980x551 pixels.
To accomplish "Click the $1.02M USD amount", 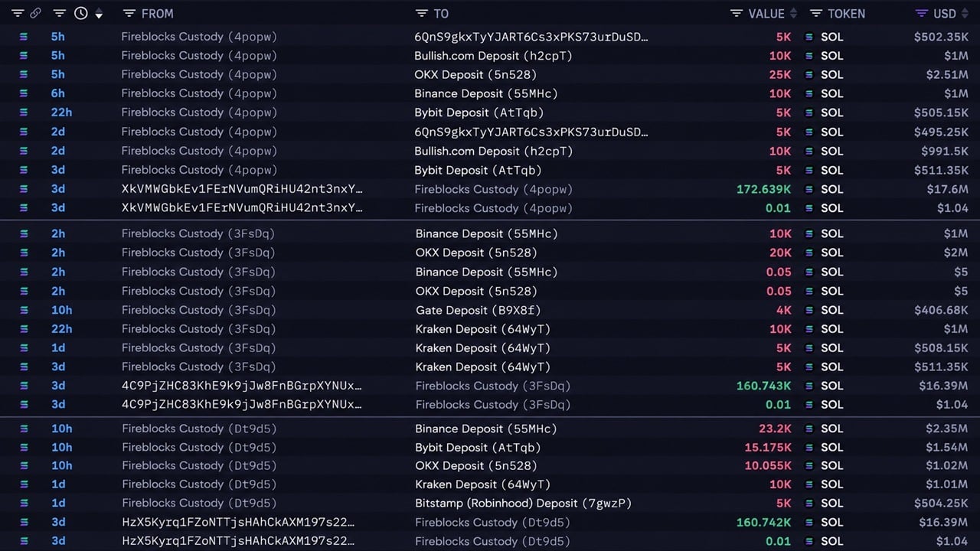I will point(947,465).
